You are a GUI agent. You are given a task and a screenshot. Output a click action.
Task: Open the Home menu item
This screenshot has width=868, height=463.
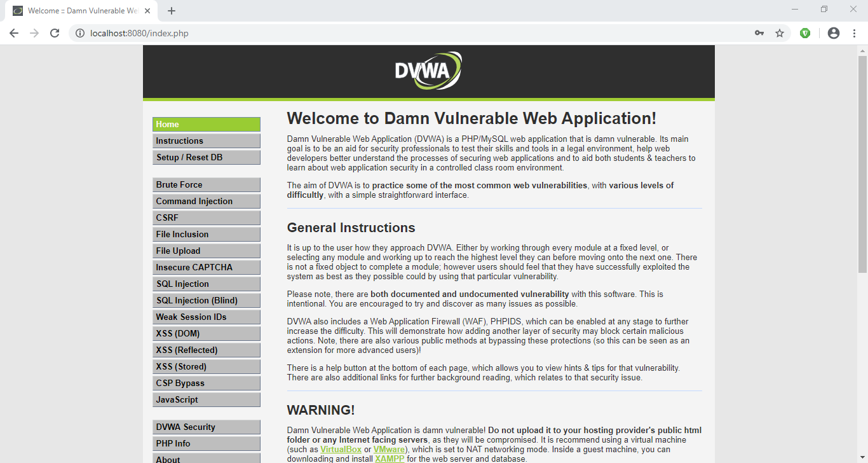tap(207, 125)
